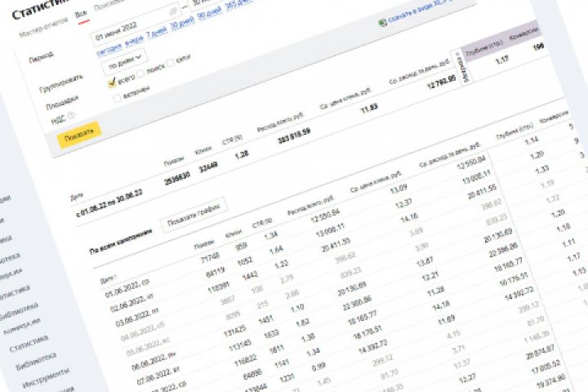Toggle the включен НДС checkbox

pyautogui.click(x=117, y=98)
